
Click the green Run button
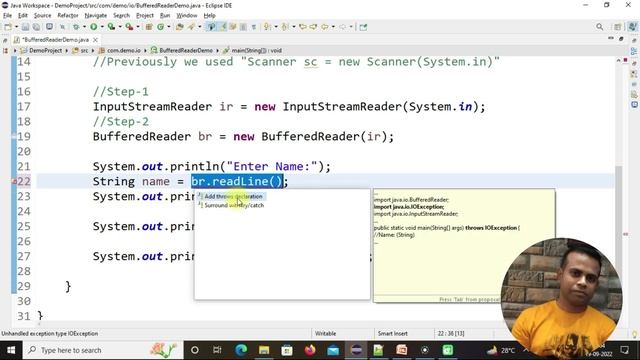pos(93,27)
